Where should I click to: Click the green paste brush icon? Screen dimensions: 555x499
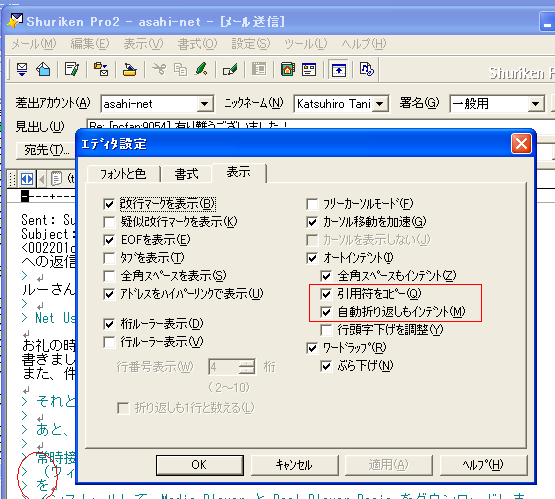tap(201, 69)
